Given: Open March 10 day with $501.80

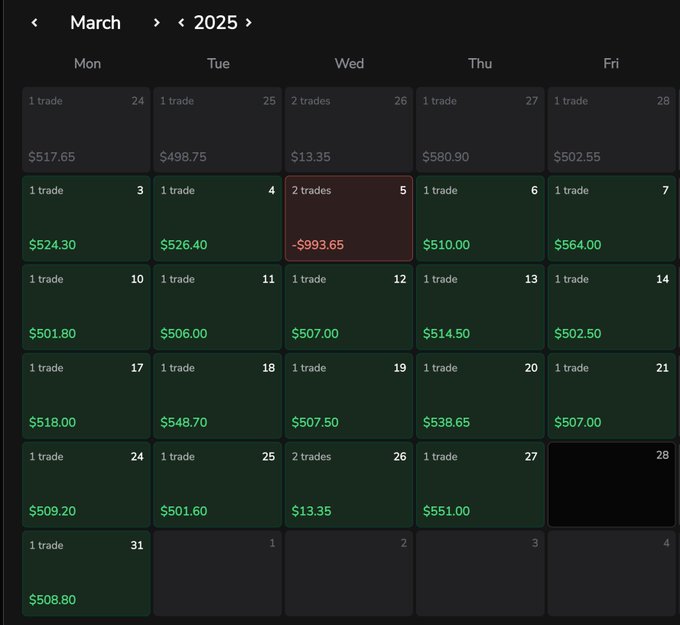Looking at the screenshot, I should [x=86, y=308].
